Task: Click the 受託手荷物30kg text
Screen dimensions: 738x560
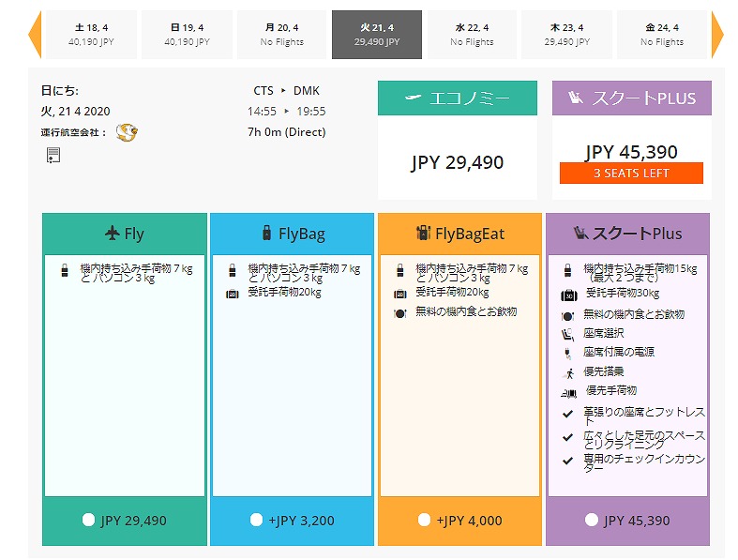Action: (x=623, y=293)
